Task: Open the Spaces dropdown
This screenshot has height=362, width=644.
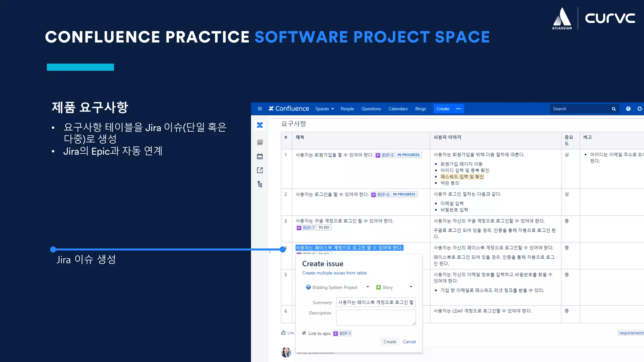Action: 325,109
